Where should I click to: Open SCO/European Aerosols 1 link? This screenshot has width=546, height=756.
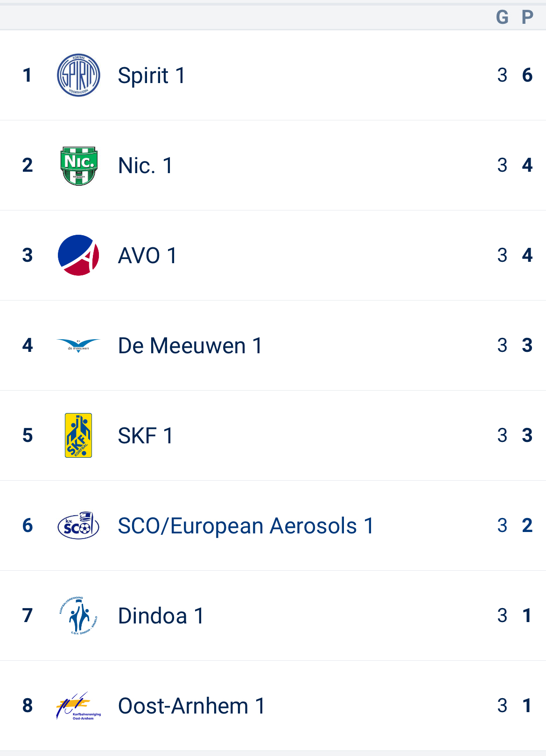tap(245, 526)
